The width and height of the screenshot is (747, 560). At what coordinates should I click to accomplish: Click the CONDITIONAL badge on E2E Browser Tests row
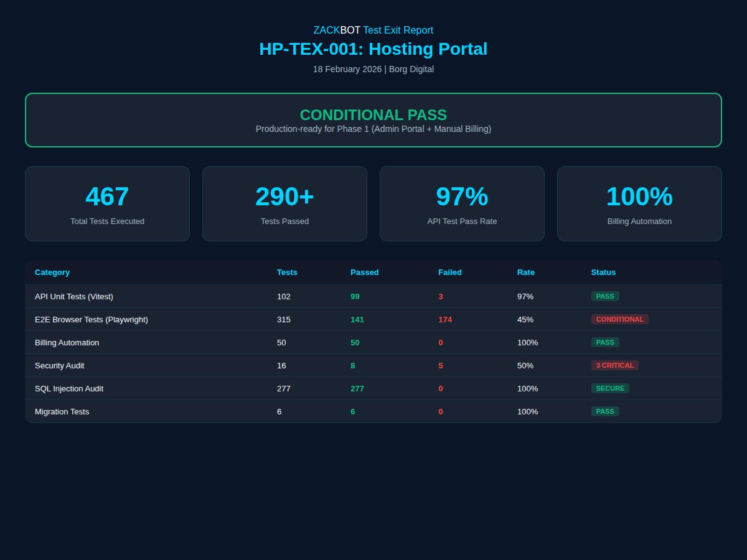[x=619, y=319]
